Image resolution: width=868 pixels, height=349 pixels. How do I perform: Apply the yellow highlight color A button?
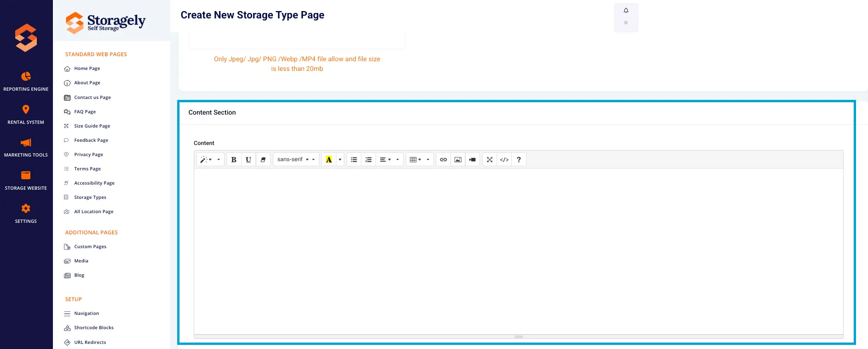pyautogui.click(x=329, y=159)
